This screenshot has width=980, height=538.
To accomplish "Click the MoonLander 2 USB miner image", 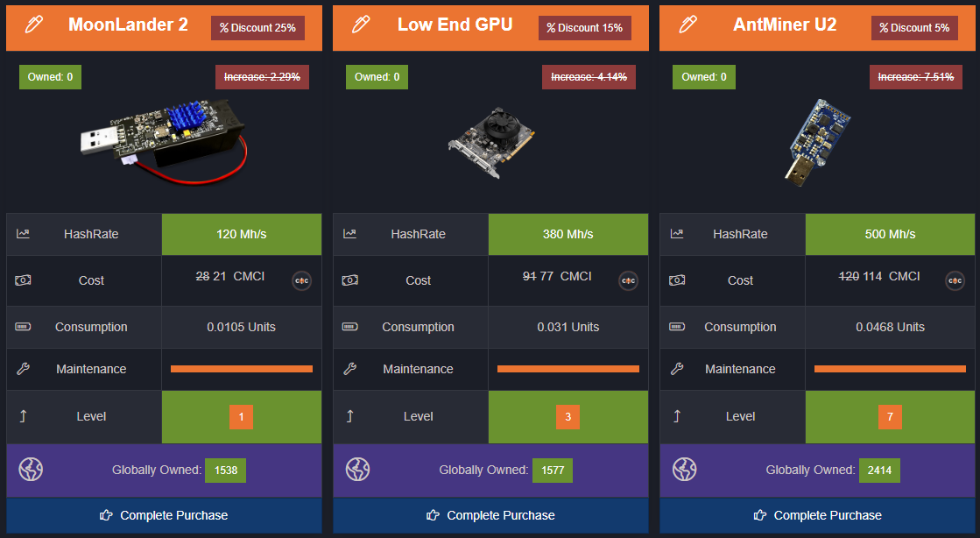I will click(164, 141).
